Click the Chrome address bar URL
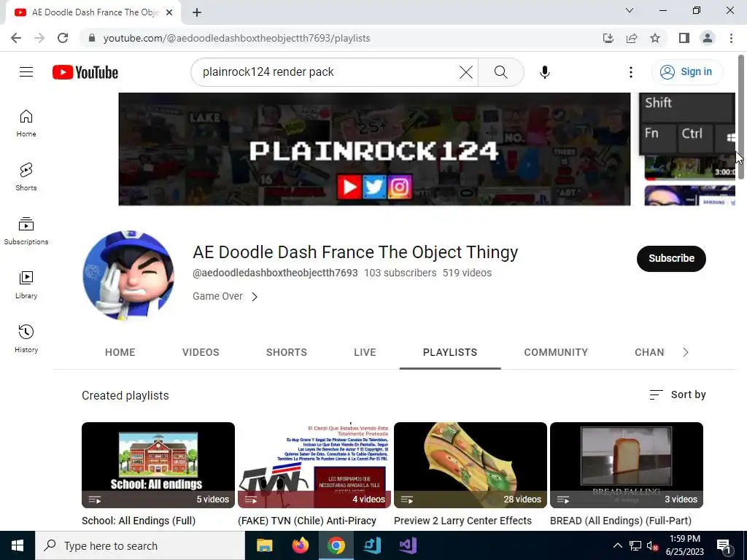Image resolution: width=747 pixels, height=560 pixels. (236, 38)
